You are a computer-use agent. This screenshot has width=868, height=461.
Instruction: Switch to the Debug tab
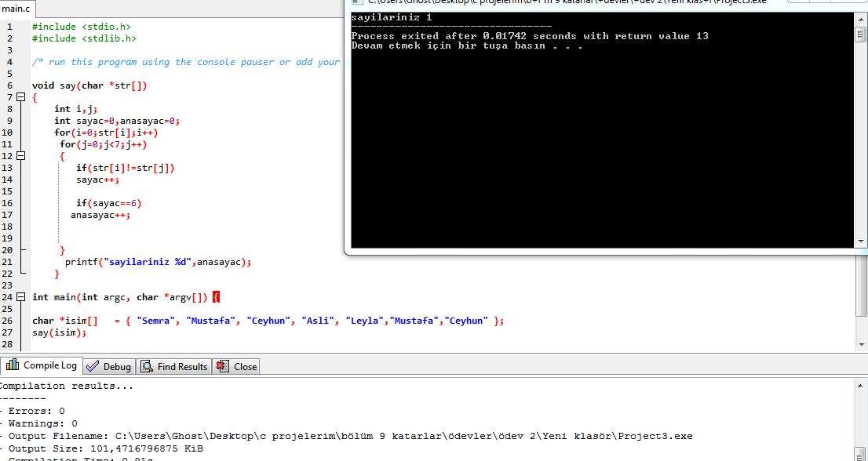pos(110,366)
